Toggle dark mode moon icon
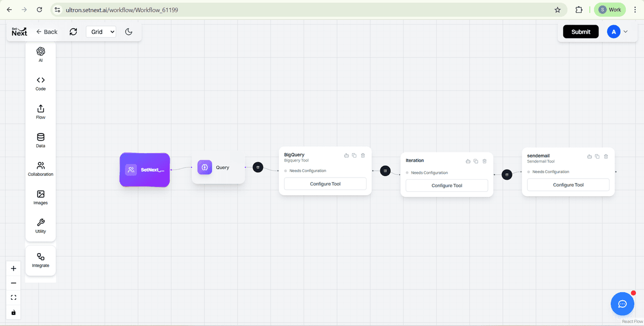Image resolution: width=644 pixels, height=326 pixels. (x=129, y=32)
